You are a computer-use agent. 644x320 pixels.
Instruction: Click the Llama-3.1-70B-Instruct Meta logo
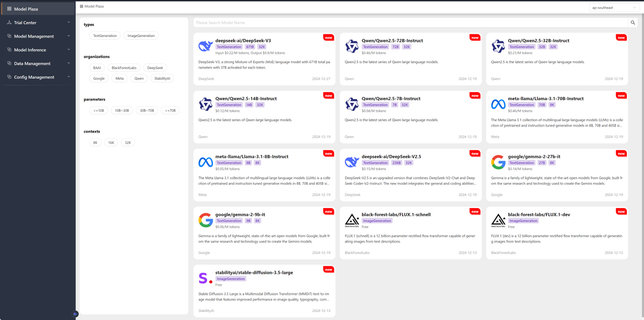point(498,104)
